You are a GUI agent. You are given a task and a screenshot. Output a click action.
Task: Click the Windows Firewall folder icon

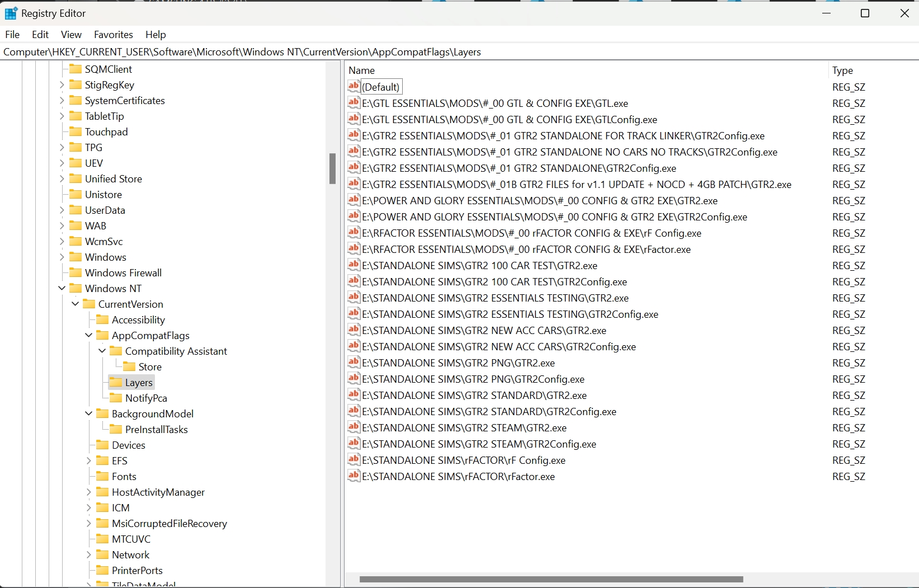click(x=76, y=272)
